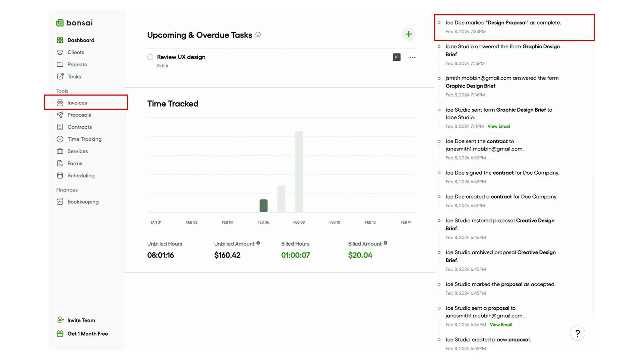The image size is (644, 362).
Task: Open the Clients section icon
Action: [60, 52]
